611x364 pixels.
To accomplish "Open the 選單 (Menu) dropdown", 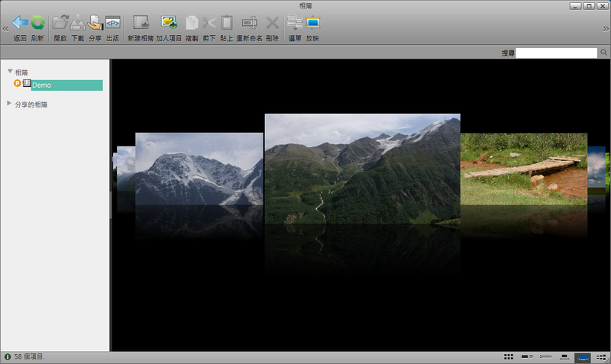I will tap(294, 24).
